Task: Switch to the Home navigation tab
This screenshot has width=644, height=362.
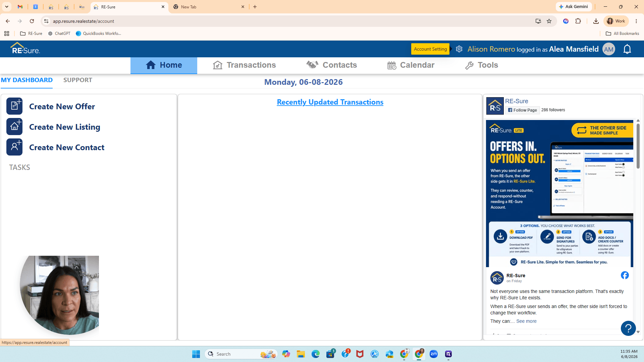Action: click(164, 65)
